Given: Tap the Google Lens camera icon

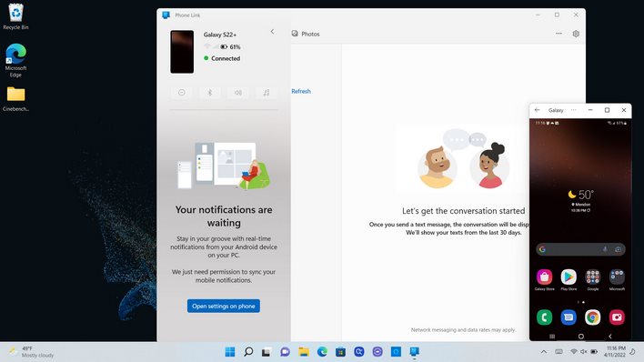Looking at the screenshot, I should tap(618, 249).
